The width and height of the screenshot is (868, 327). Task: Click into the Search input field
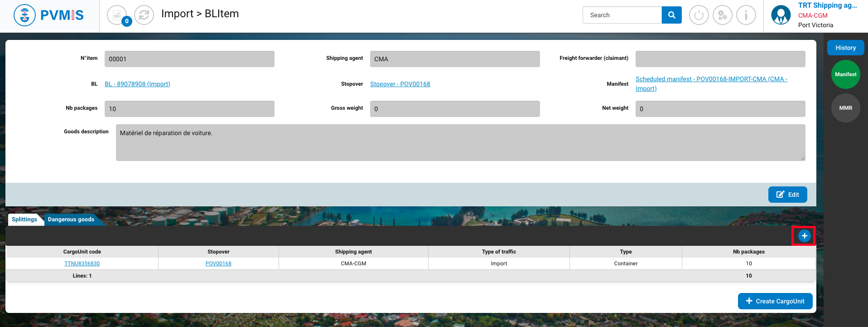pyautogui.click(x=622, y=15)
